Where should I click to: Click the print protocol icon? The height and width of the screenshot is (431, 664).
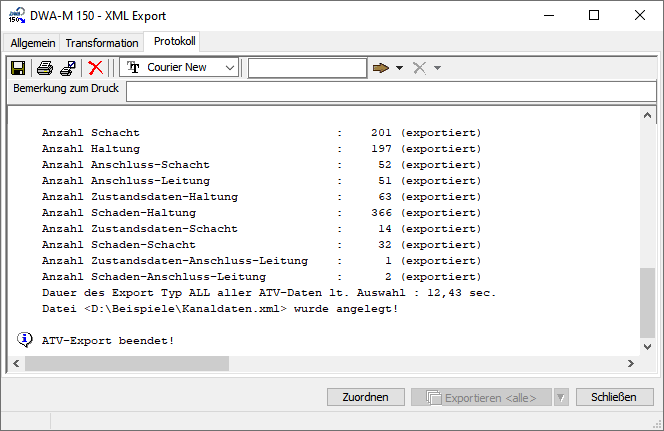click(x=45, y=68)
